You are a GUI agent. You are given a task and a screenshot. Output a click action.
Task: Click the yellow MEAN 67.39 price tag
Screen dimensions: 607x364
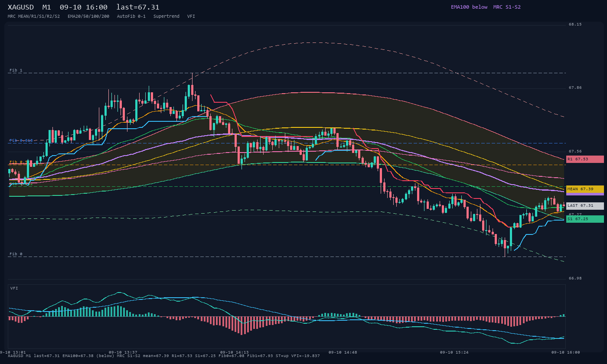coord(585,189)
